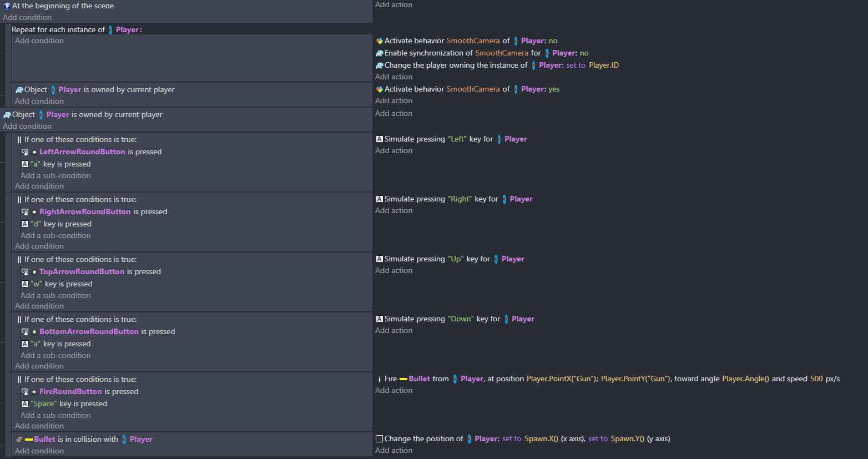The height and width of the screenshot is (459, 868).
Task: Edit the Player.ID expression in the owner action
Action: click(x=603, y=65)
